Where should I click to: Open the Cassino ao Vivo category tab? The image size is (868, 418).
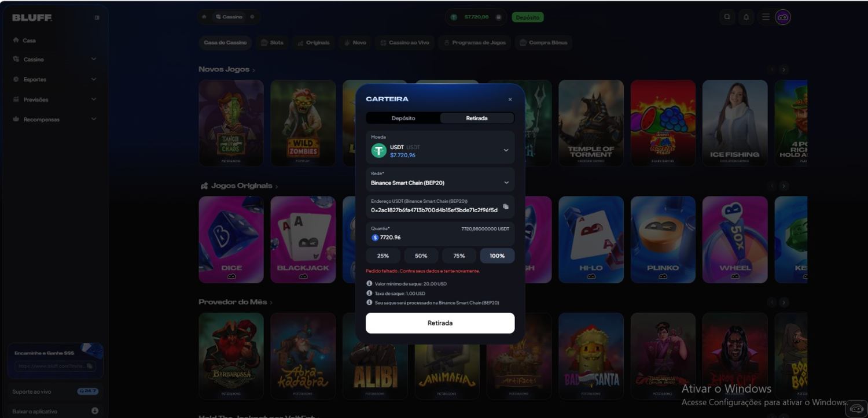click(x=404, y=43)
